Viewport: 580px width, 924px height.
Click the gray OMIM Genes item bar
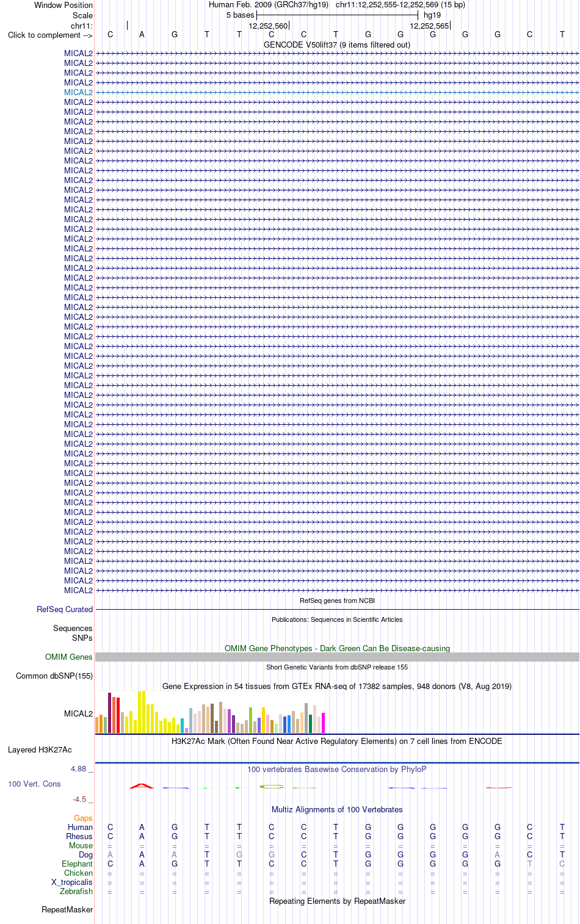point(337,657)
